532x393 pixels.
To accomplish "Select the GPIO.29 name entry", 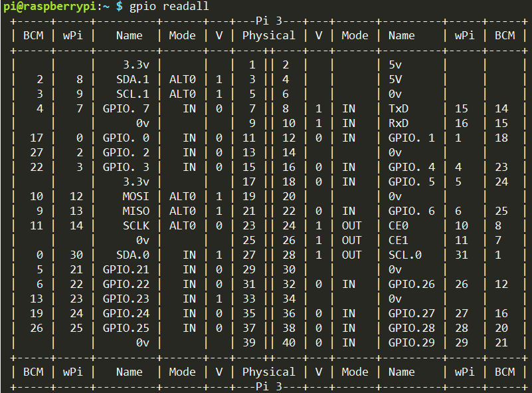I will point(412,342).
